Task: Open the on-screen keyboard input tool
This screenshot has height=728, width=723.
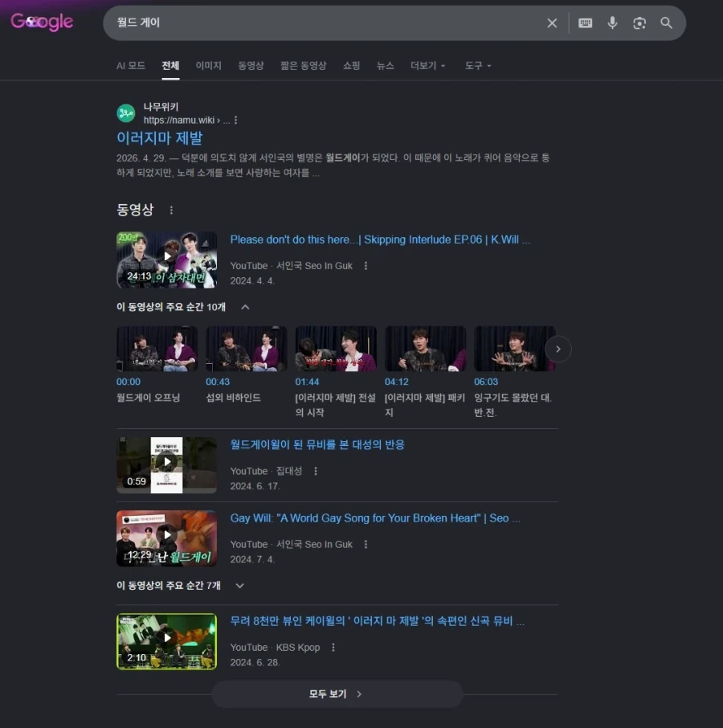Action: (x=585, y=22)
